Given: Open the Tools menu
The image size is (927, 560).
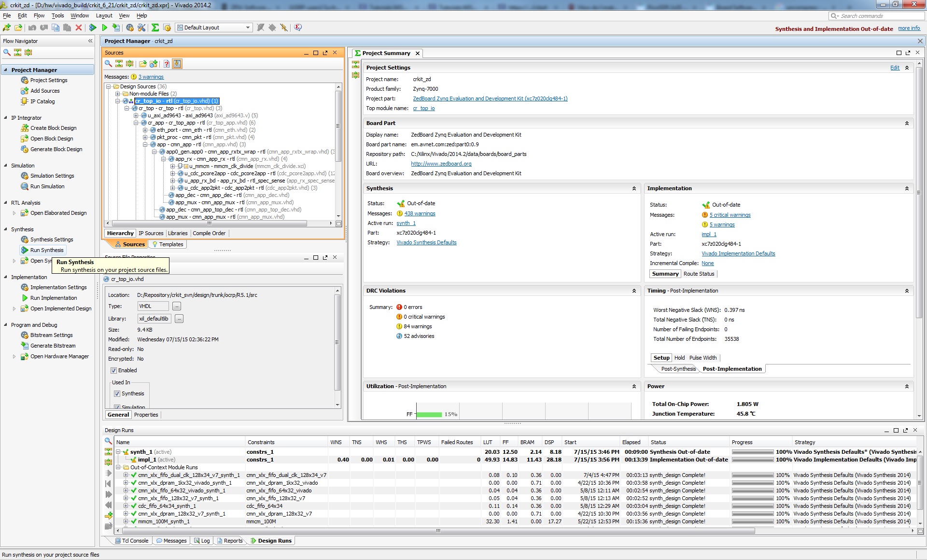Looking at the screenshot, I should point(58,15).
